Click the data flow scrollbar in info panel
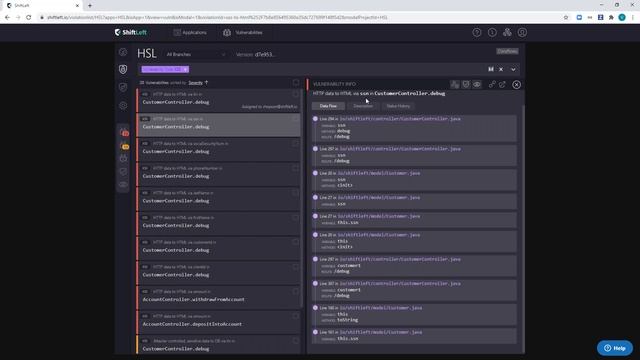The width and height of the screenshot is (640, 360). pos(523,229)
